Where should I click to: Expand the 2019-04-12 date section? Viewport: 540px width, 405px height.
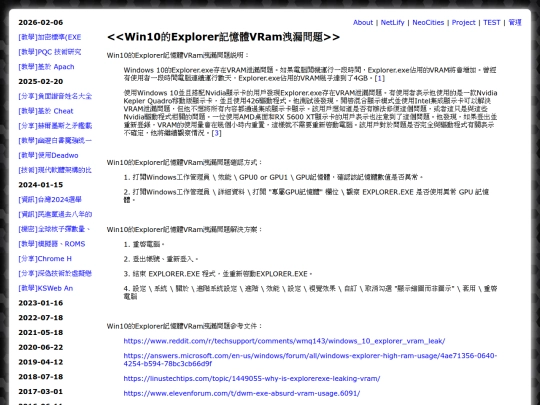(x=41, y=362)
